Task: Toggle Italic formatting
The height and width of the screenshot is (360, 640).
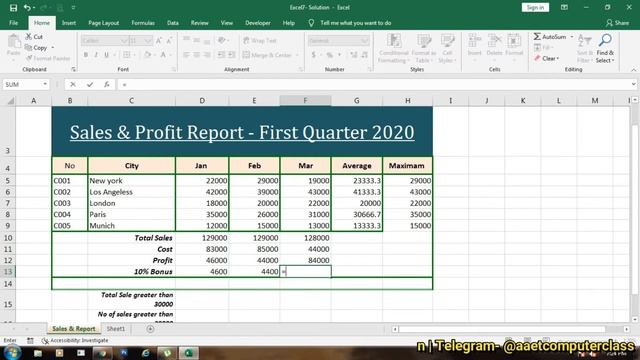Action: pos(96,55)
